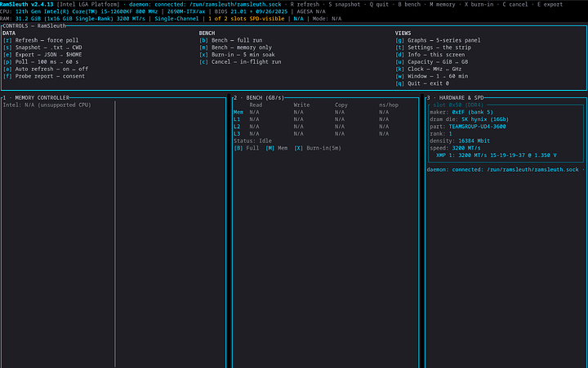Start '[b] Bench – full run' in Controls

point(230,40)
